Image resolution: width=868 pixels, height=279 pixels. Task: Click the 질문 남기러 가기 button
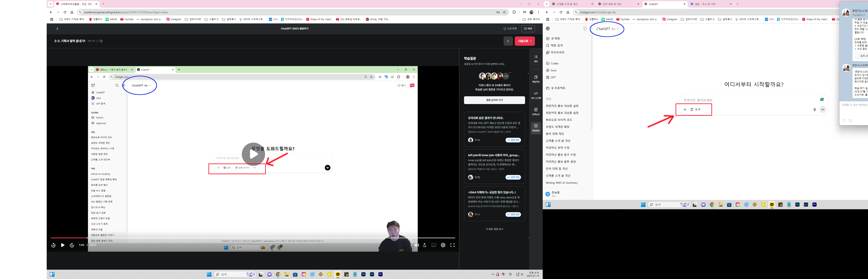click(494, 100)
